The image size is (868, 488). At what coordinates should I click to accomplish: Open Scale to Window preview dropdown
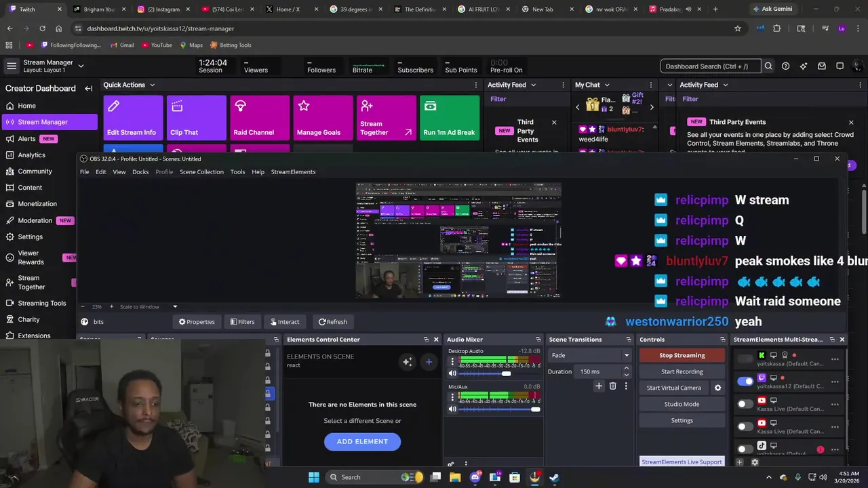pyautogui.click(x=149, y=306)
